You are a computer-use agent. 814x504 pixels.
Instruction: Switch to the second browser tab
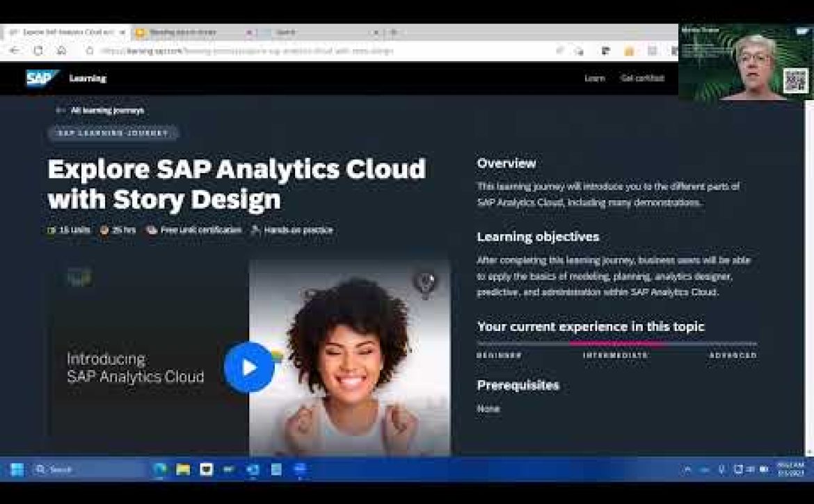pos(188,32)
